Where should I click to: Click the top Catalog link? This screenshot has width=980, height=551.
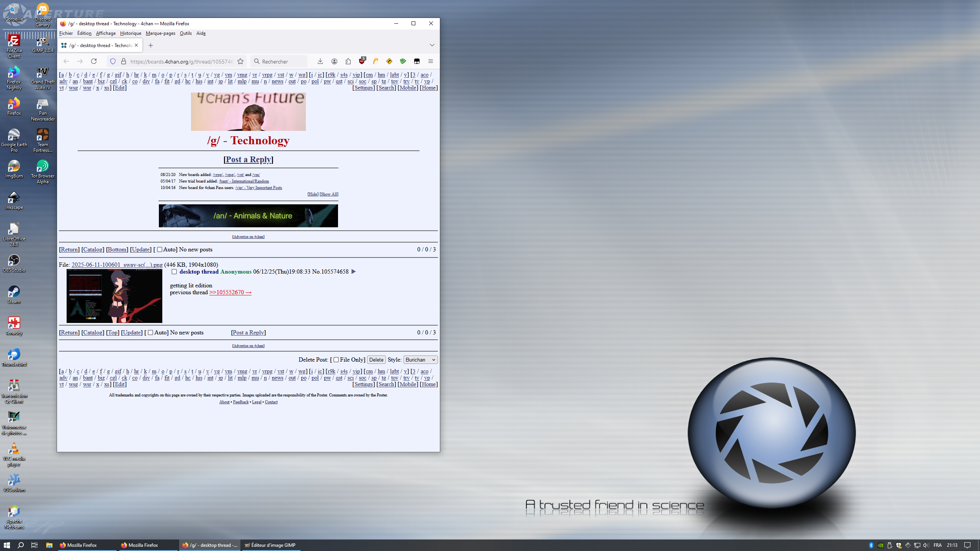click(93, 249)
